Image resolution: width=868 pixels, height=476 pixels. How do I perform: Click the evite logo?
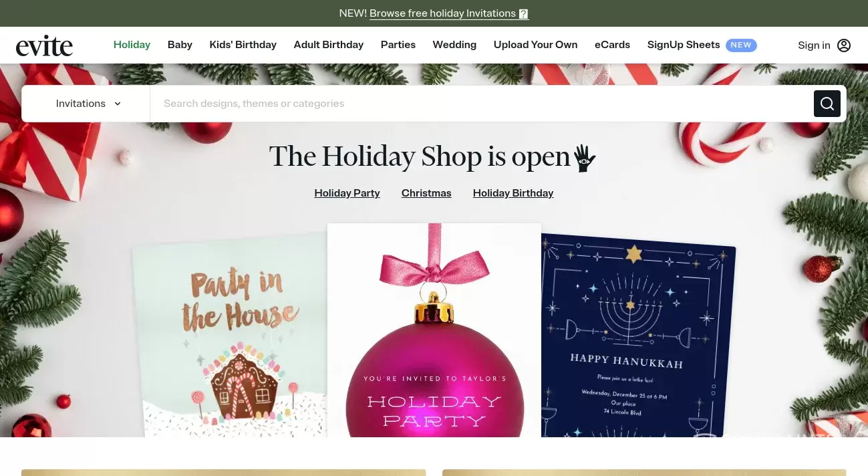[x=44, y=45]
